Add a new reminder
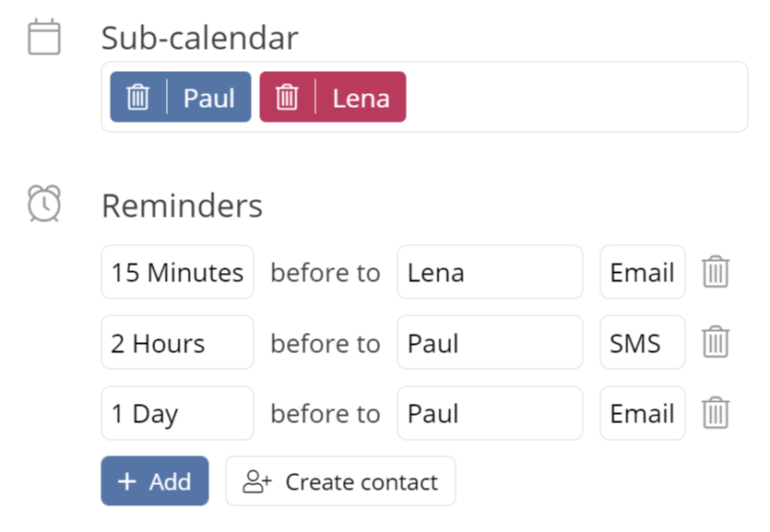The image size is (770, 532). [155, 481]
